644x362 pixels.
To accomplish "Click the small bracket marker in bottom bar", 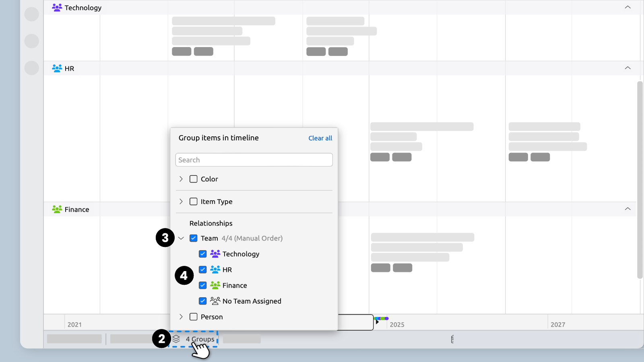I will [452, 339].
